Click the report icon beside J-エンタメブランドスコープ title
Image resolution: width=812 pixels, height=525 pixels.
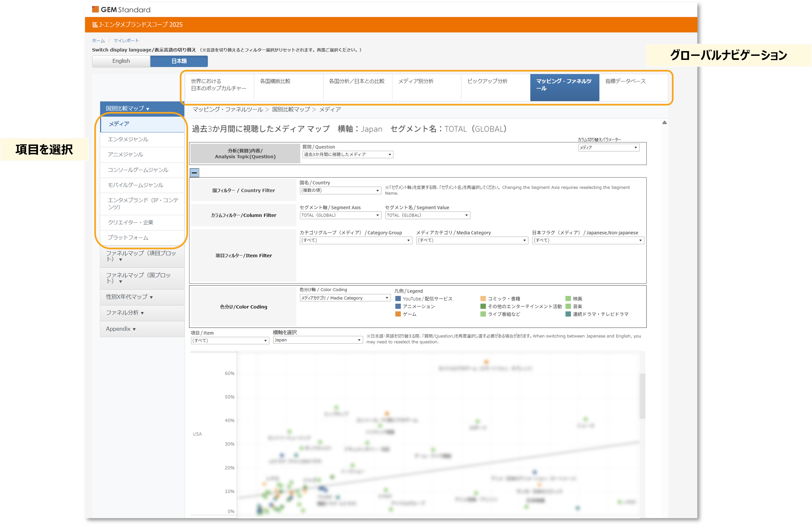click(95, 24)
